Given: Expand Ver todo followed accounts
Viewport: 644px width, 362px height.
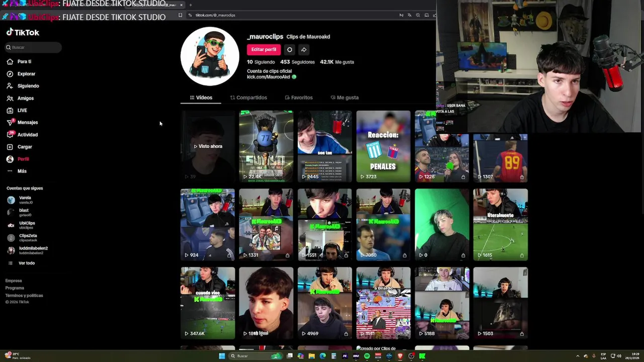Looking at the screenshot, I should tap(21, 263).
